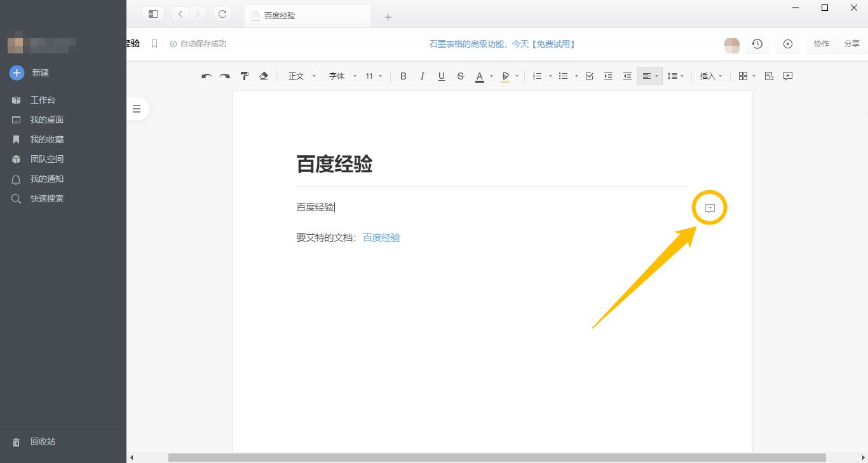868x463 pixels.
Task: Open the document outline hamburger button
Action: pos(136,109)
